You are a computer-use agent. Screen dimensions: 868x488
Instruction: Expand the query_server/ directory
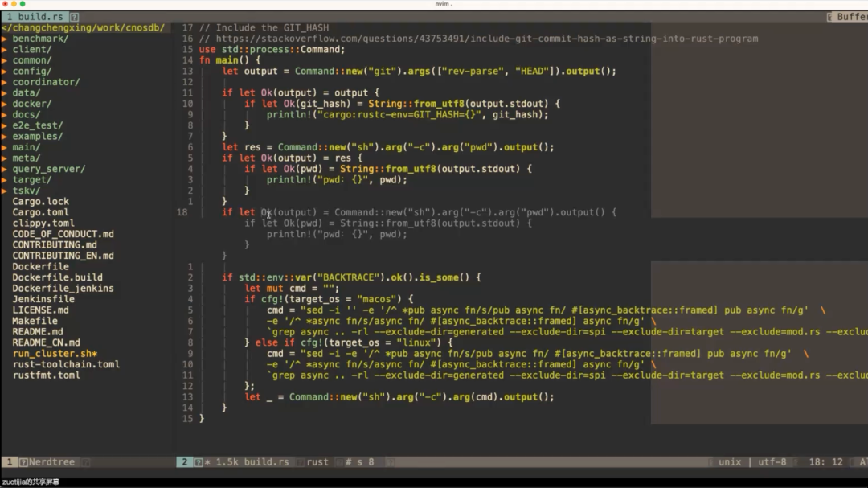(x=47, y=168)
